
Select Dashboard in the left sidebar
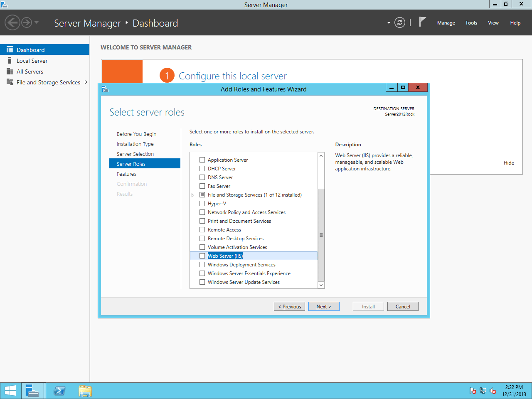(44, 49)
